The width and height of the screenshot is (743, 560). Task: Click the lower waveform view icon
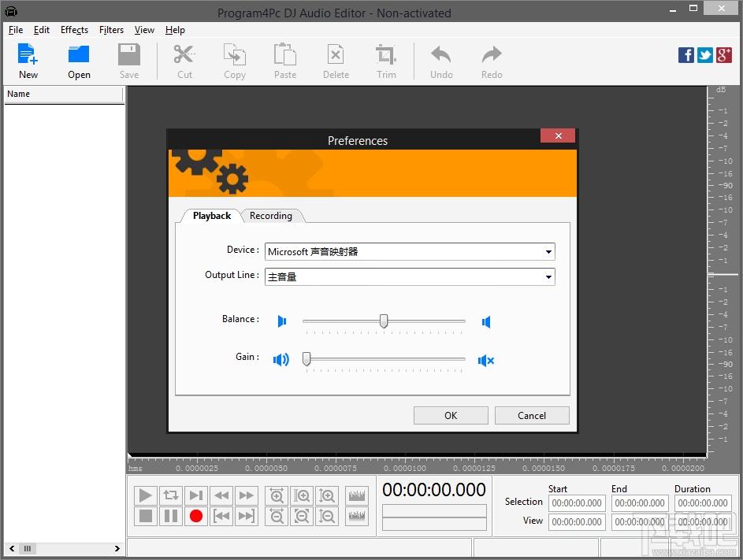click(357, 516)
